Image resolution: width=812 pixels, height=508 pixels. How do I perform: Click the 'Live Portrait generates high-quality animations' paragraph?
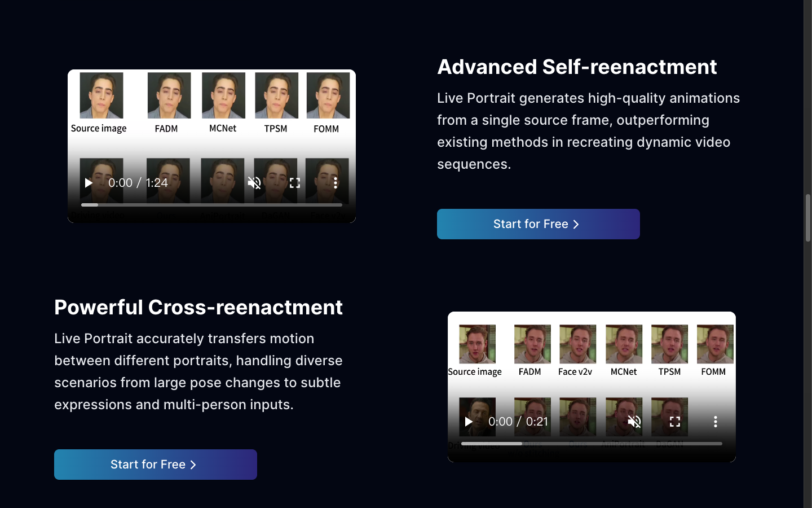click(x=589, y=131)
